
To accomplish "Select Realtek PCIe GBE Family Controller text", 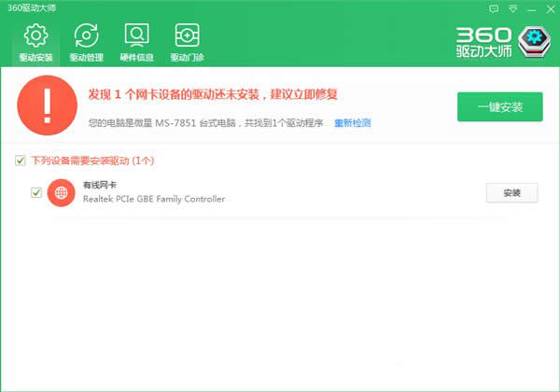I will click(154, 200).
